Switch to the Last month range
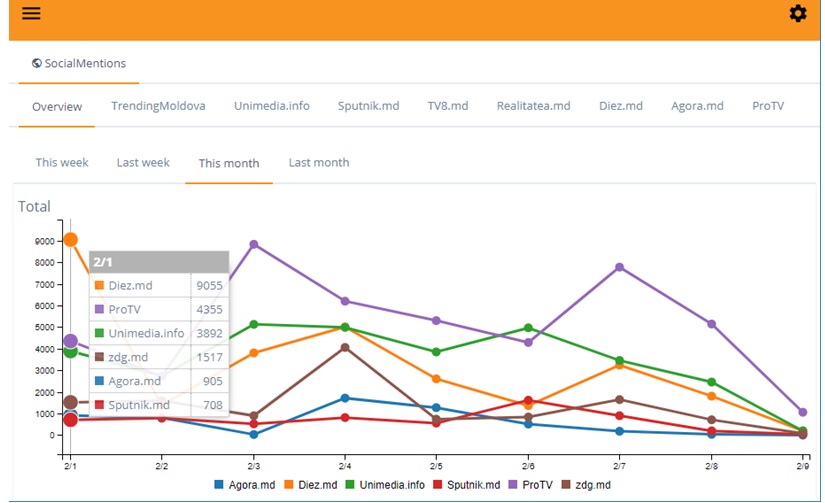 click(319, 163)
